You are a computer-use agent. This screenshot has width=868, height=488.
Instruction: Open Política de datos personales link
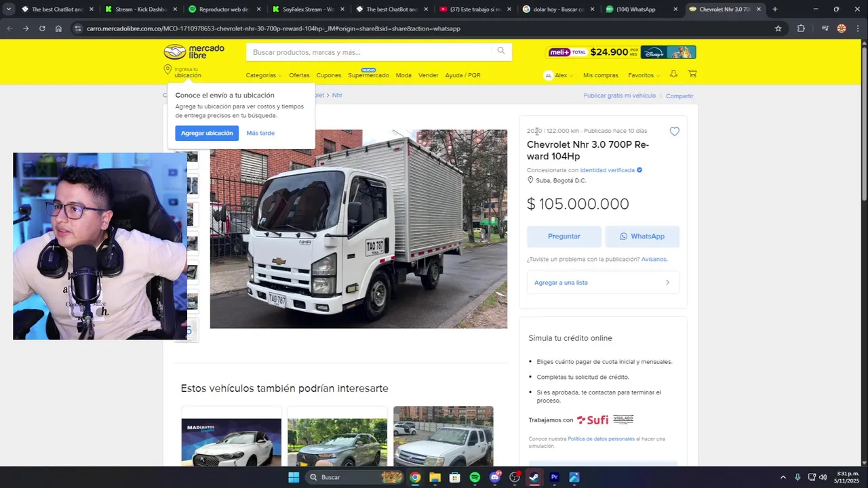click(601, 439)
